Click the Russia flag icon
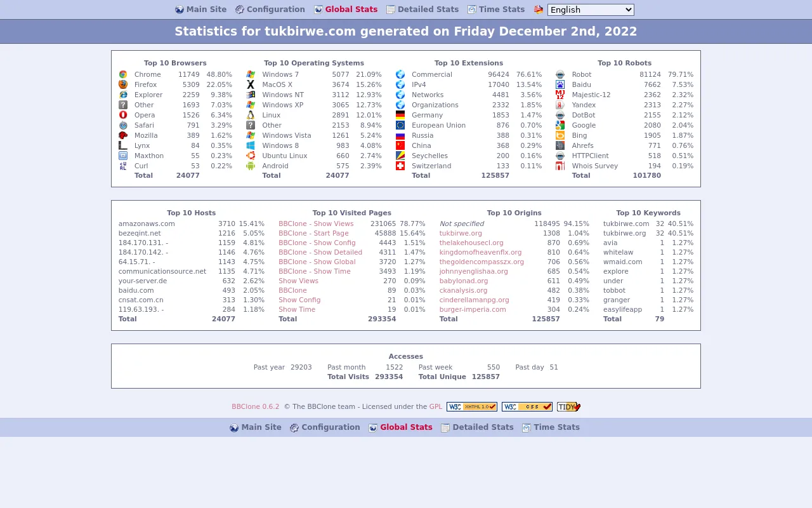The image size is (812, 508). (400, 135)
